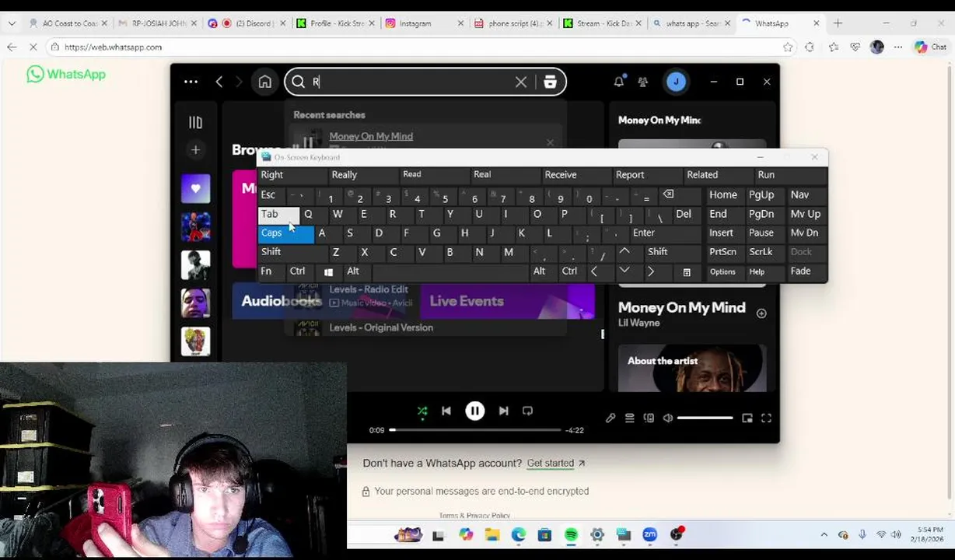Screen dimensions: 955x560
Task: Open Spotify notifications bell
Action: tap(619, 82)
